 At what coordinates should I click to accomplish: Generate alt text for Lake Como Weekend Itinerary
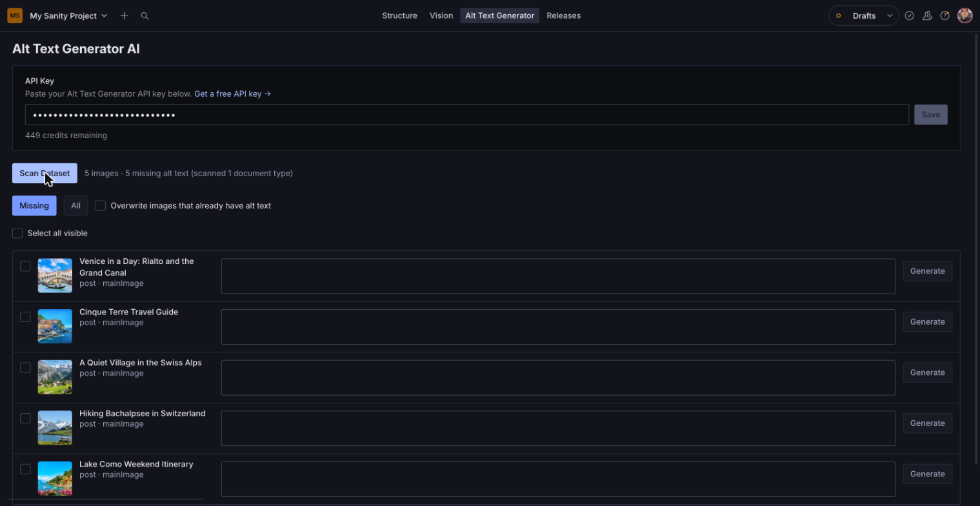927,474
